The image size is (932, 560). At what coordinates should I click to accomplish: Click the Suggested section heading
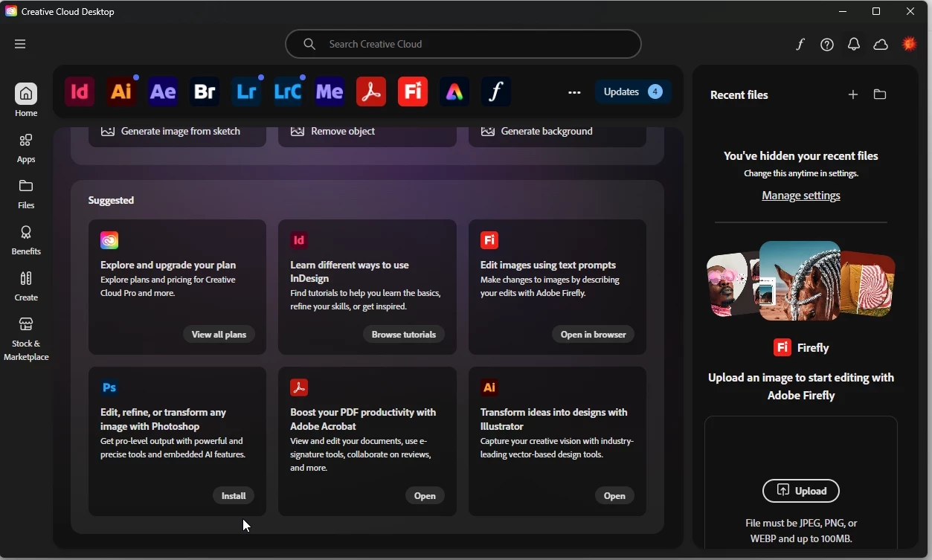click(x=111, y=200)
